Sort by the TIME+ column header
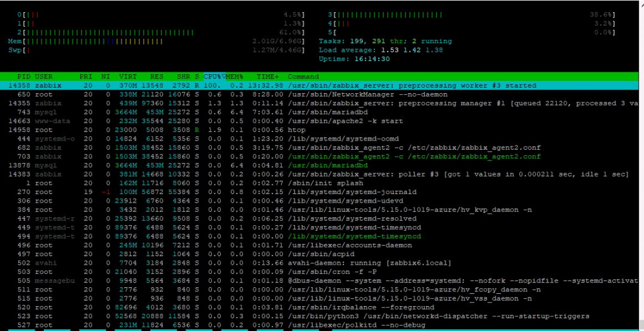This screenshot has width=644, height=331. point(268,77)
